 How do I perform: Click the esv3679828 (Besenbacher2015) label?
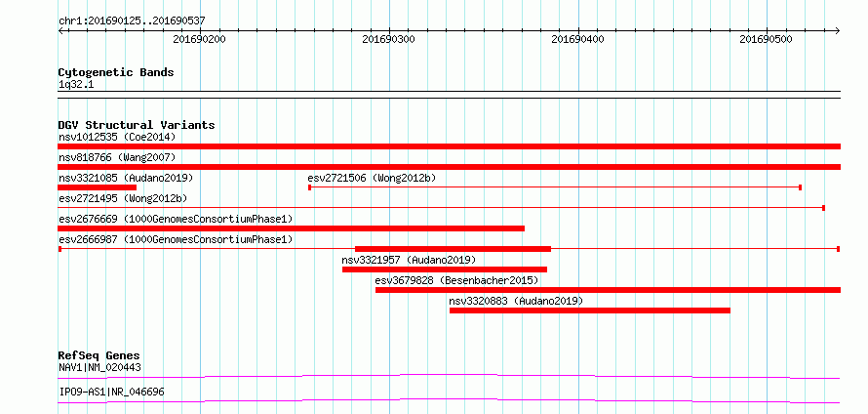tap(456, 280)
